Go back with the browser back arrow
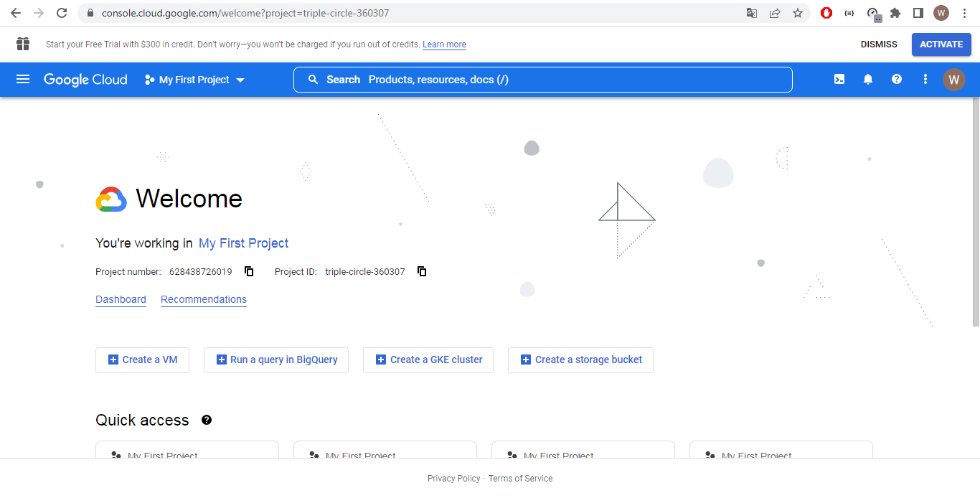This screenshot has width=980, height=498. pyautogui.click(x=16, y=13)
